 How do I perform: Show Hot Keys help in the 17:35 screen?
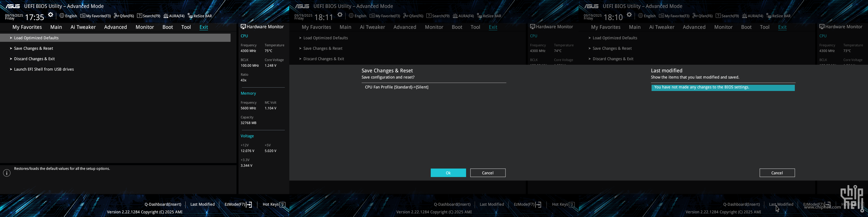point(274,205)
